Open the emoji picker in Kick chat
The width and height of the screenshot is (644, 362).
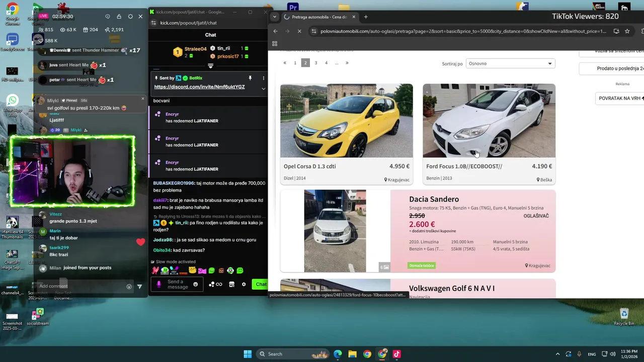196,285
